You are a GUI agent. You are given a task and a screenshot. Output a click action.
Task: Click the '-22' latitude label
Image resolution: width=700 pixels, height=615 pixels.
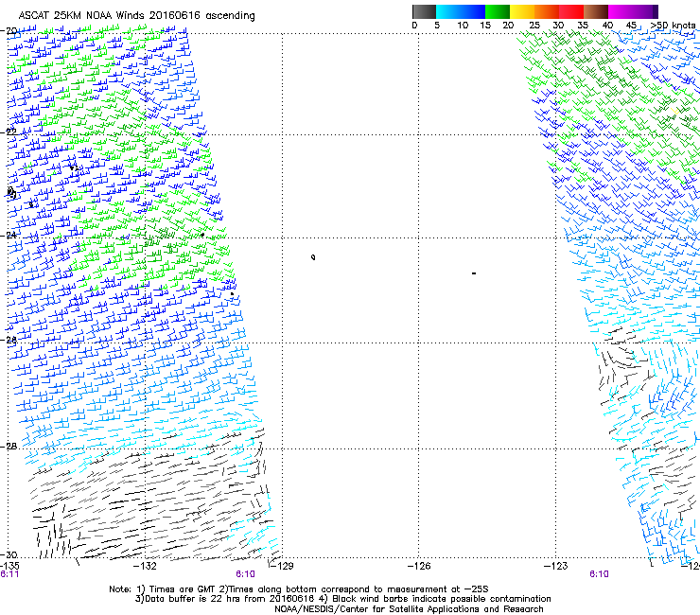coord(9,132)
